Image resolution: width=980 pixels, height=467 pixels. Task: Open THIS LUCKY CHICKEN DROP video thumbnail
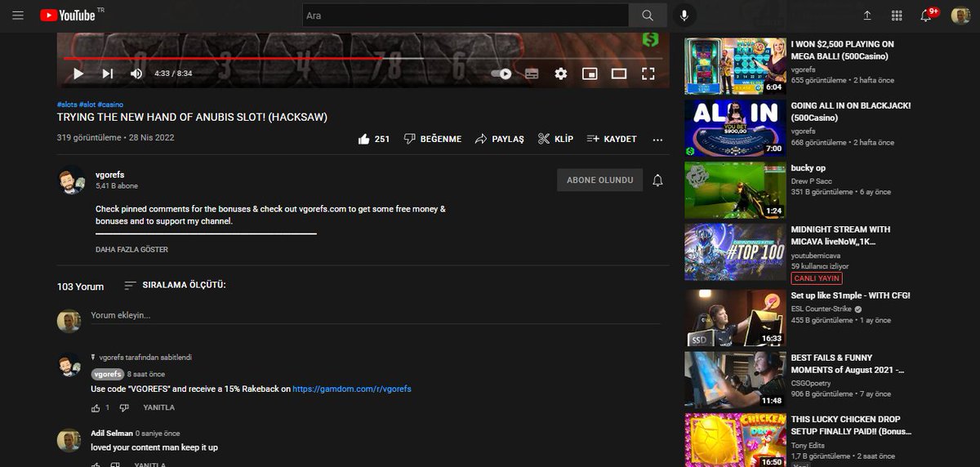(x=734, y=441)
